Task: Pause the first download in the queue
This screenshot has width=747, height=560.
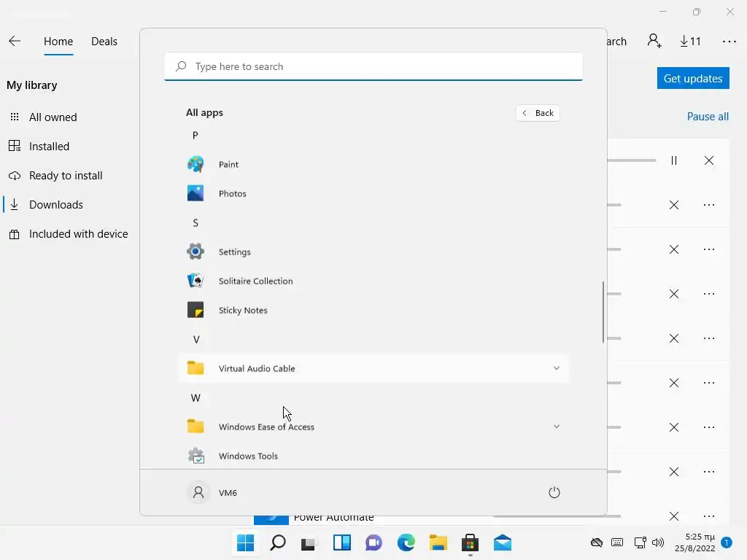Action: [x=673, y=160]
